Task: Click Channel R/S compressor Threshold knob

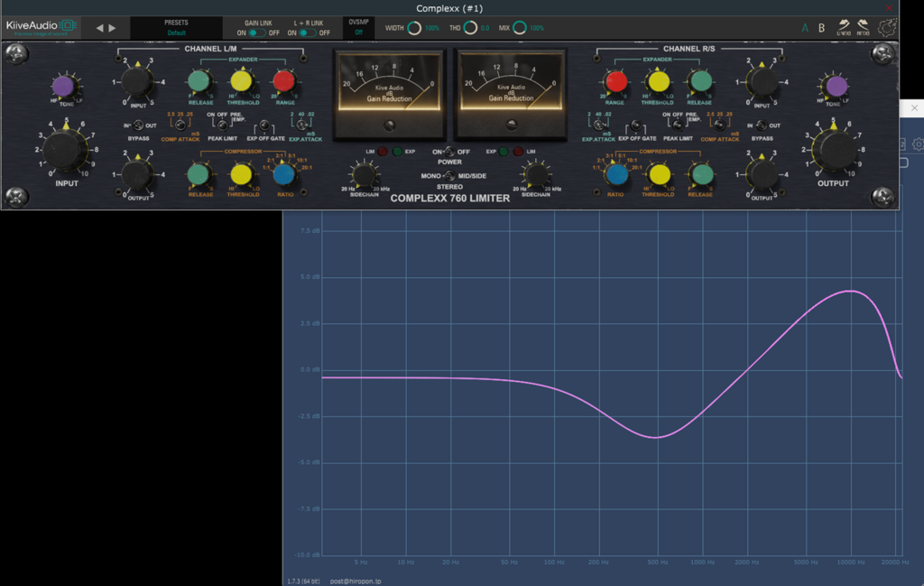Action: pyautogui.click(x=659, y=174)
